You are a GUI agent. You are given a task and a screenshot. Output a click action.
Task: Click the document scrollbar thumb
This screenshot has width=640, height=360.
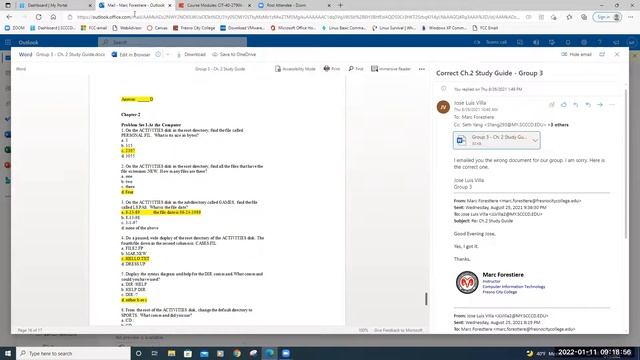(x=426, y=299)
